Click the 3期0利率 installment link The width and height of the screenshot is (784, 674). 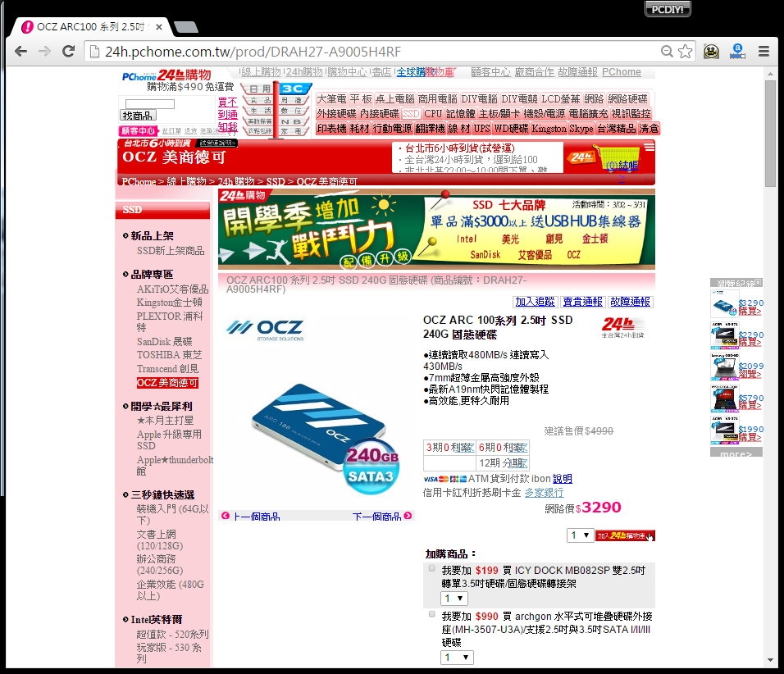pos(449,447)
